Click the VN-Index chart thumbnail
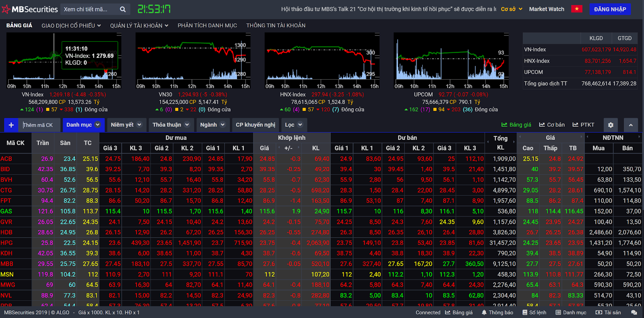The height and width of the screenshot is (318, 644). tap(64, 61)
